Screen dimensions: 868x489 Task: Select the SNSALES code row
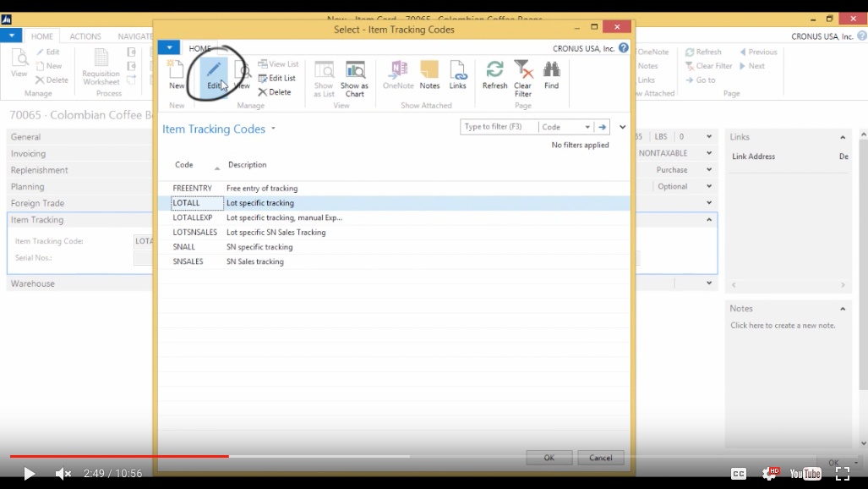pyautogui.click(x=394, y=261)
